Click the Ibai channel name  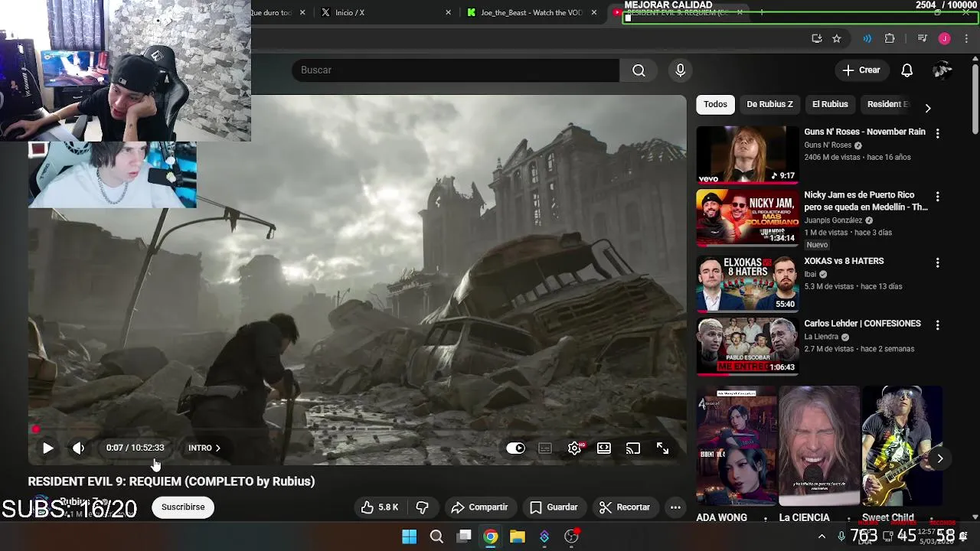coord(810,274)
